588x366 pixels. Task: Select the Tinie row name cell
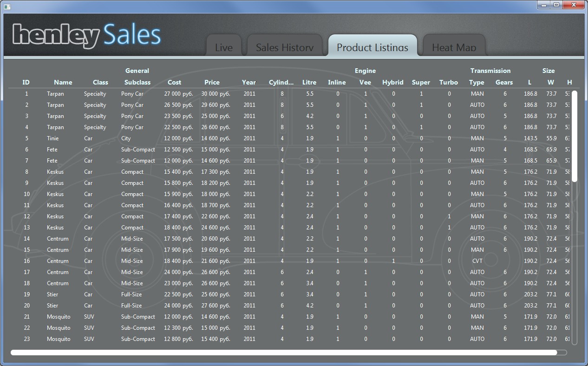click(x=53, y=138)
